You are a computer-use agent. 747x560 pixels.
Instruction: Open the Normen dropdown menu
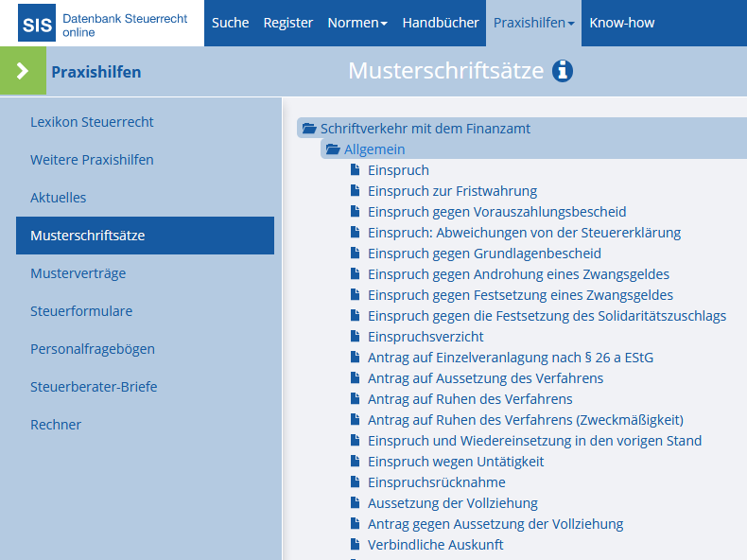[357, 23]
